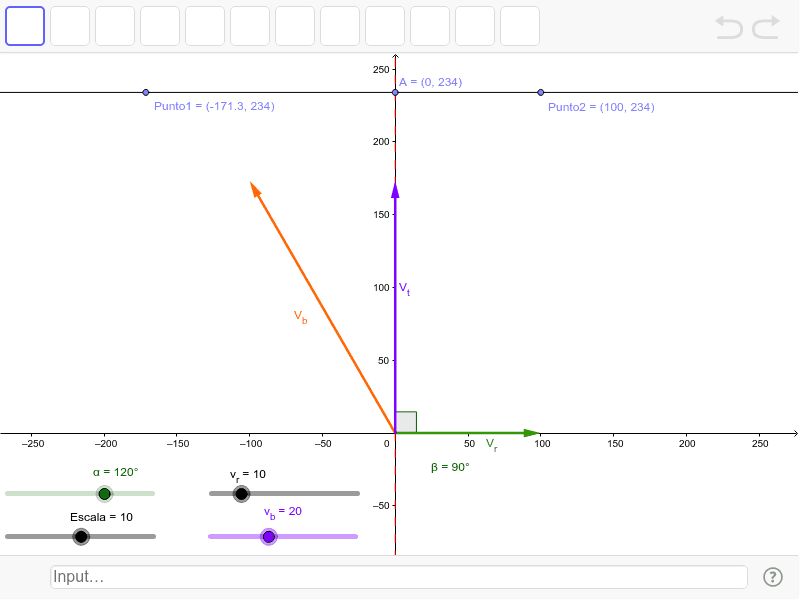Open help with the question mark icon
Viewport: 800px width, 600px height.
(773, 577)
